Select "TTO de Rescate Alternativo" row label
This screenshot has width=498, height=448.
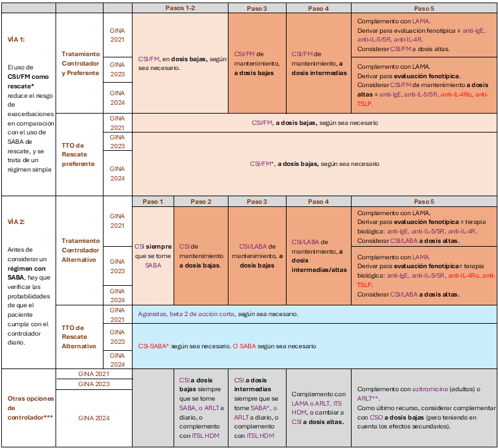coord(78,337)
